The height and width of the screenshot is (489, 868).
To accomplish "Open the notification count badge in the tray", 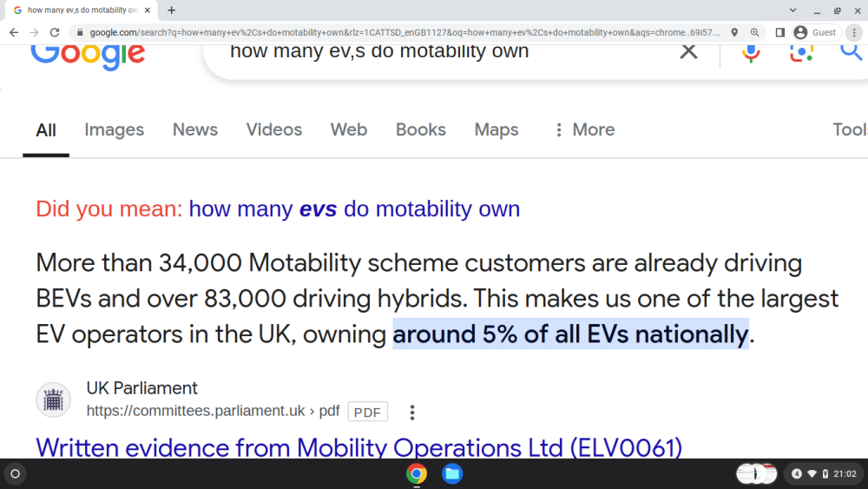I will point(797,474).
